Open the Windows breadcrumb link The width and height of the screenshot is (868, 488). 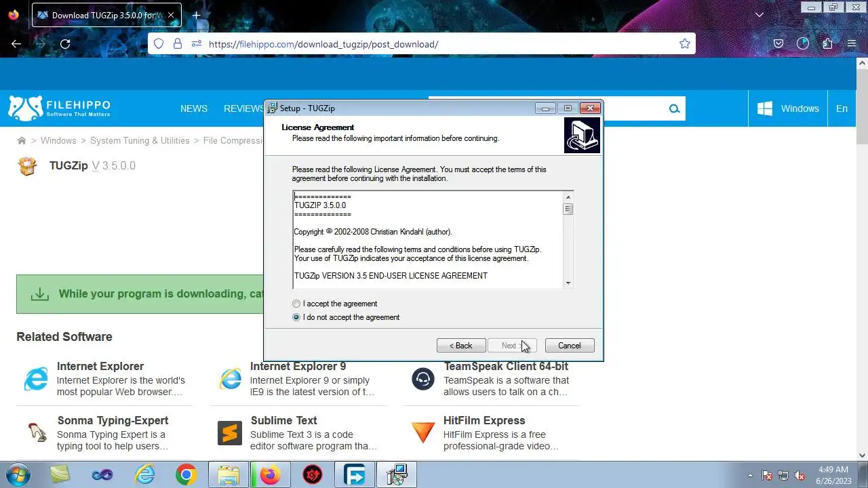pyautogui.click(x=58, y=141)
